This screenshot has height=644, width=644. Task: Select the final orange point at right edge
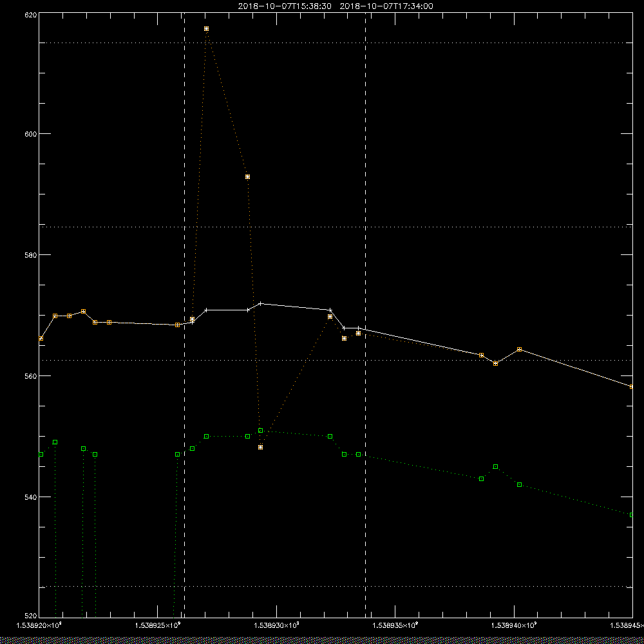pos(632,387)
